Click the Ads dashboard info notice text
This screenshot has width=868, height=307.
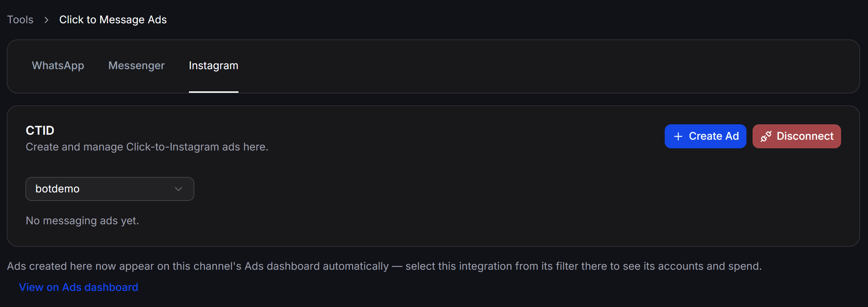pyautogui.click(x=384, y=266)
